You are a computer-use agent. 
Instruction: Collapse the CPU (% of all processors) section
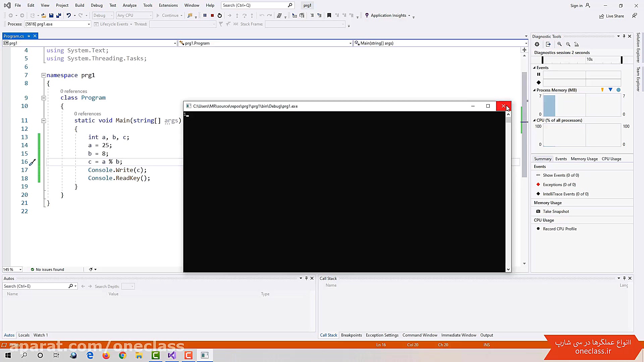534,120
